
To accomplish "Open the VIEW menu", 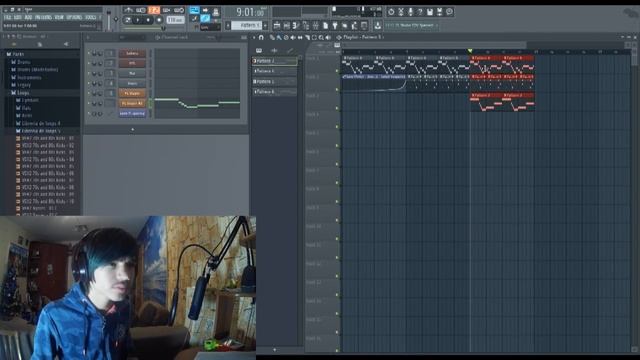I will 59,18.
